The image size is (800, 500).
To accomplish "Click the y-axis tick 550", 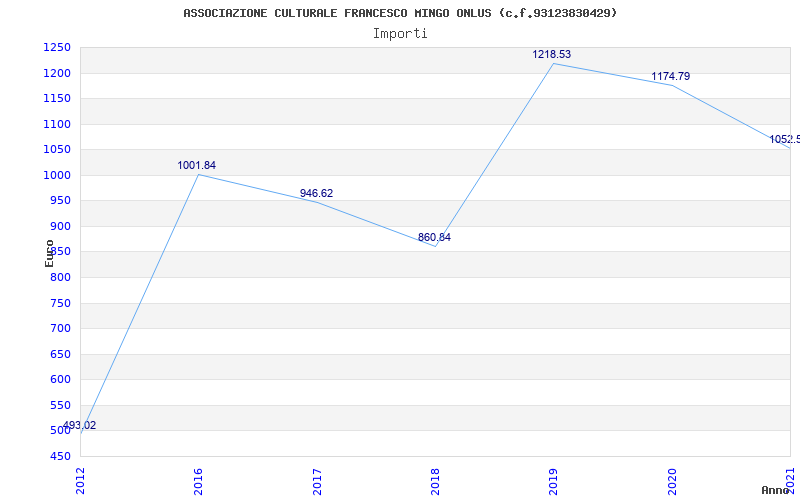I will coord(60,406).
